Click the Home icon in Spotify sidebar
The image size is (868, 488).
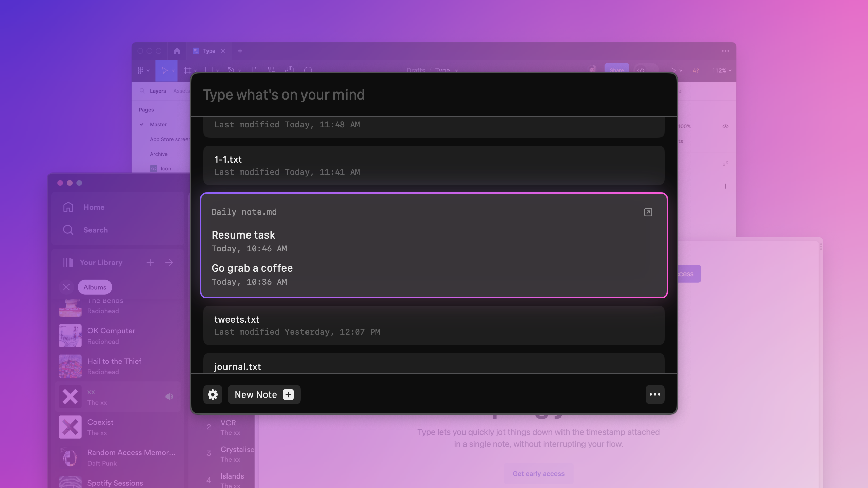[68, 207]
